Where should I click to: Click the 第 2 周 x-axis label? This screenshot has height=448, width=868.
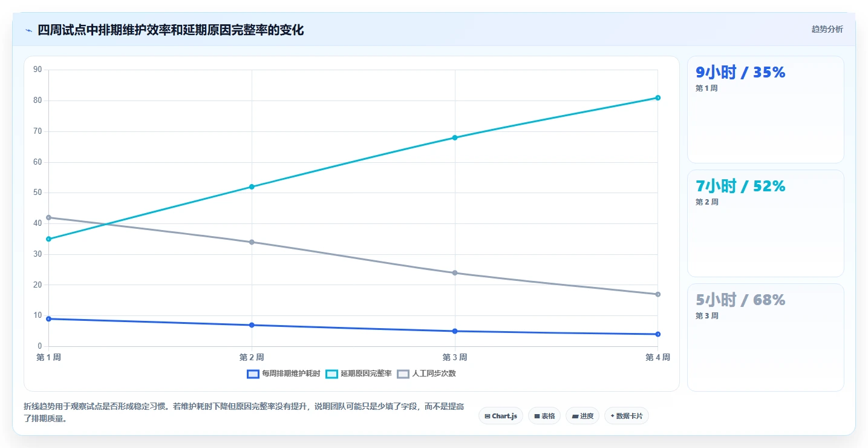point(252,357)
